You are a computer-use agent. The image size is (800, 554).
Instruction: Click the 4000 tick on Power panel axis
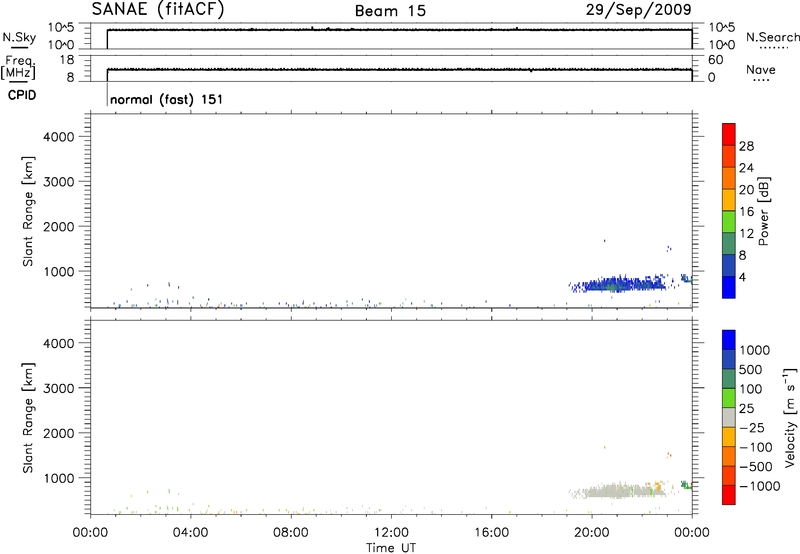click(x=59, y=137)
